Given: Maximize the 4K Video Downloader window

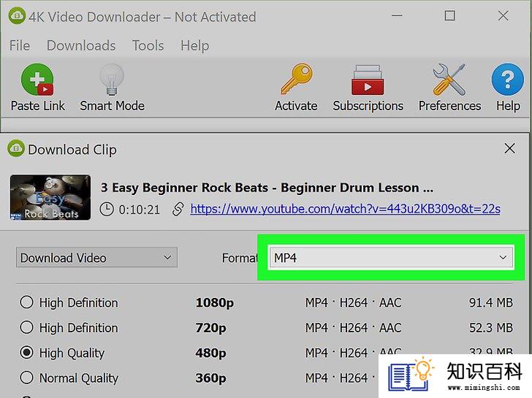Looking at the screenshot, I should coord(450,15).
